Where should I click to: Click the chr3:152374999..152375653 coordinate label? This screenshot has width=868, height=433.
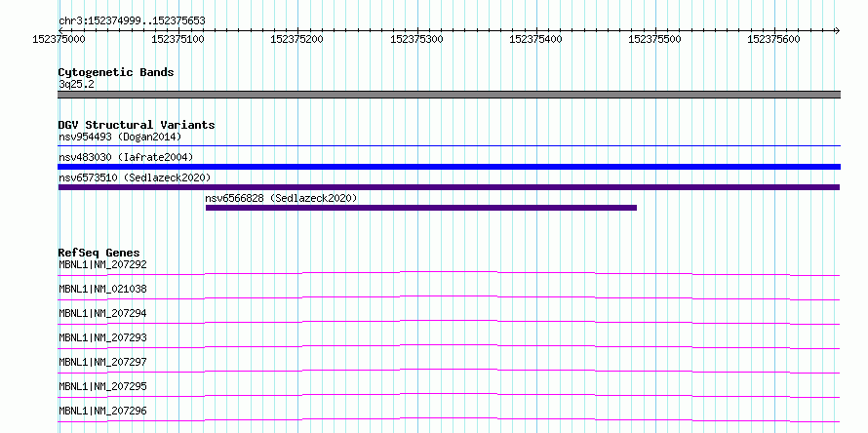[x=132, y=20]
